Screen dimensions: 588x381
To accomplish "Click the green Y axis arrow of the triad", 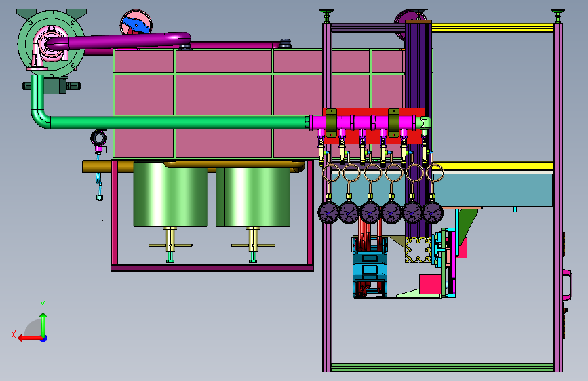I will [43, 324].
